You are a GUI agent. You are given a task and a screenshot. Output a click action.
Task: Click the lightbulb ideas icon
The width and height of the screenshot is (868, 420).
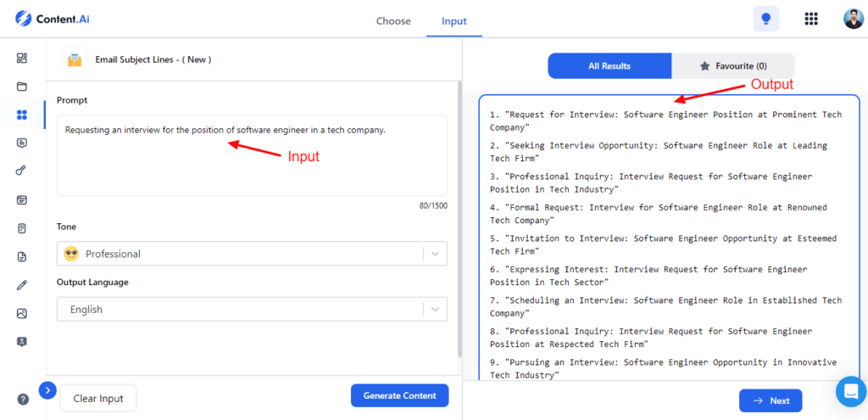(x=766, y=19)
